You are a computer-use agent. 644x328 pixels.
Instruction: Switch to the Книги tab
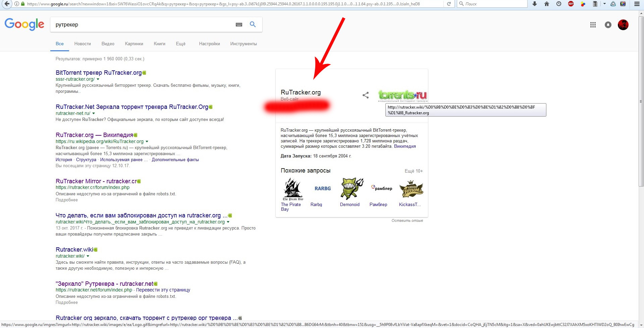160,44
